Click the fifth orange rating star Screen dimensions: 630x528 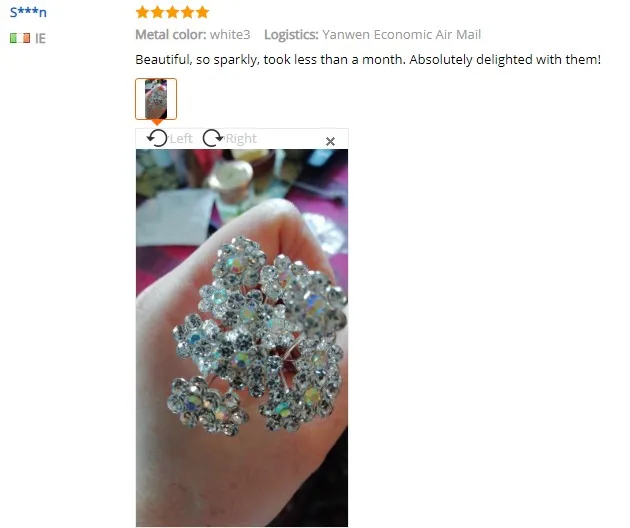[202, 12]
